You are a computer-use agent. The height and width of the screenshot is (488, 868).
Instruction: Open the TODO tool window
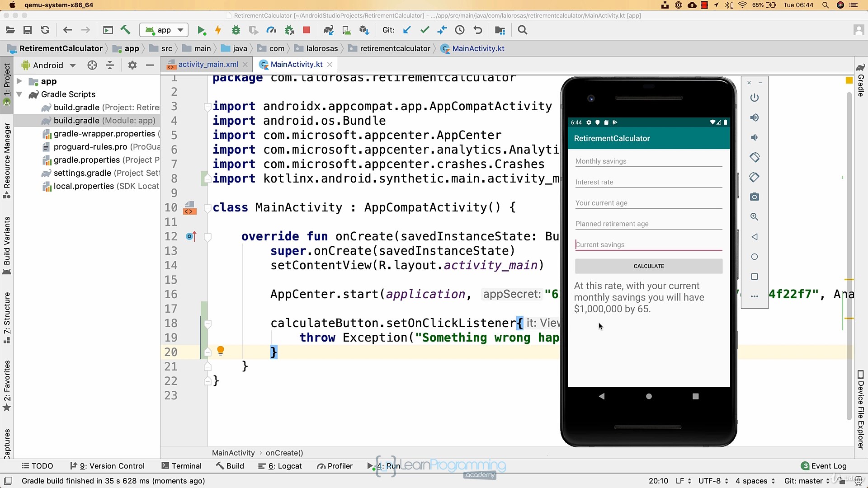[x=38, y=466]
